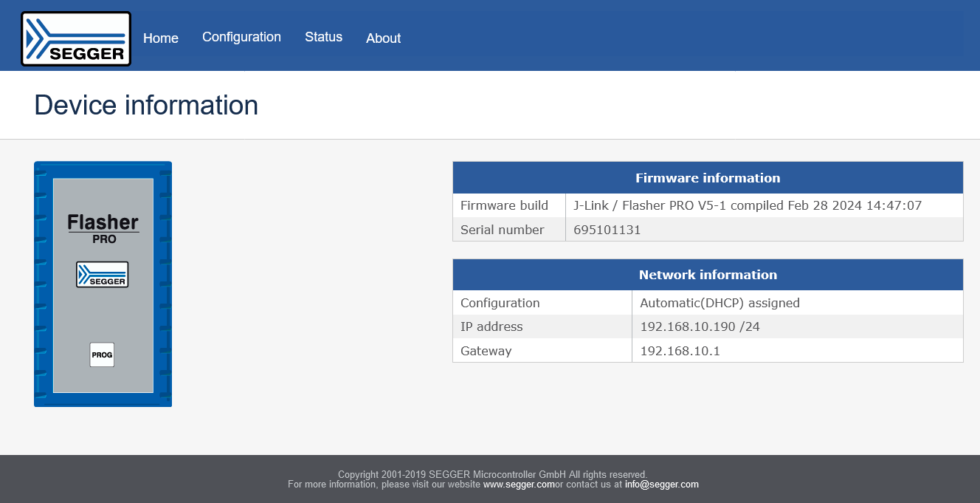Viewport: 980px width, 503px height.
Task: Click the SEGGER logo in the header
Action: [x=76, y=38]
